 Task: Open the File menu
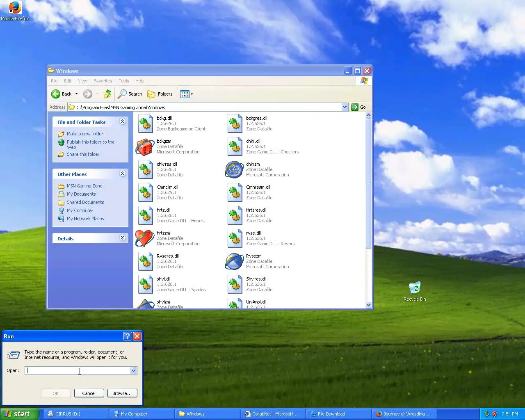pyautogui.click(x=54, y=81)
